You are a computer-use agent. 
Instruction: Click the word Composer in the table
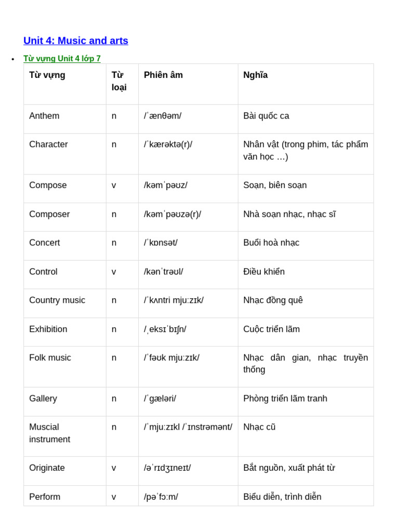tap(49, 214)
